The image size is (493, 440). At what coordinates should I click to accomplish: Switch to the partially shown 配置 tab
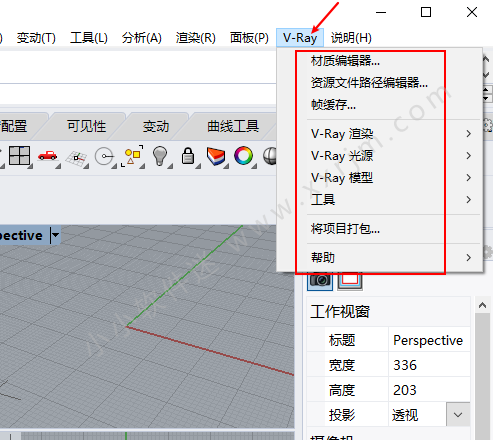[13, 126]
